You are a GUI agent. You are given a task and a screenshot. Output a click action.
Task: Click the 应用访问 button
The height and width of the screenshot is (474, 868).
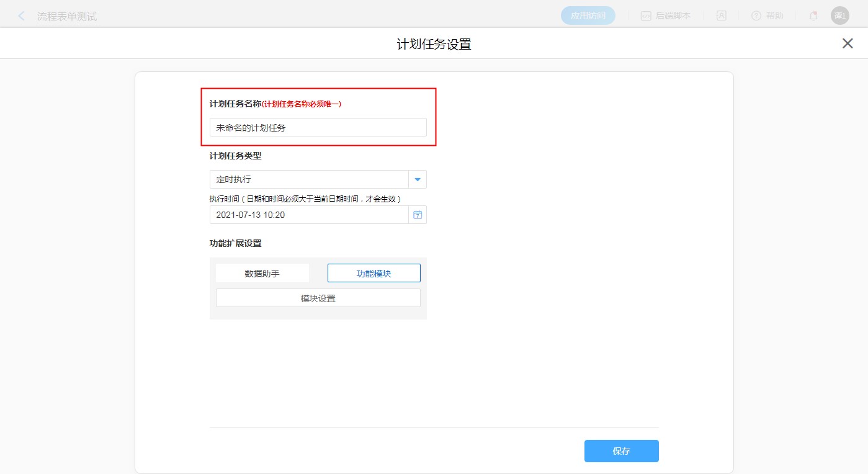pos(588,16)
